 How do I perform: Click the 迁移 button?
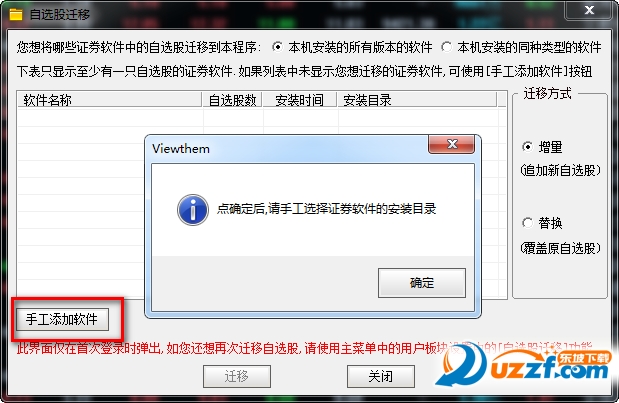coord(237,376)
